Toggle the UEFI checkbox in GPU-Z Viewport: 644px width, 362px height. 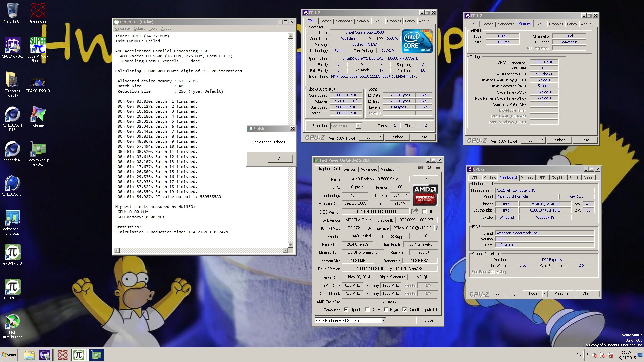[424, 212]
